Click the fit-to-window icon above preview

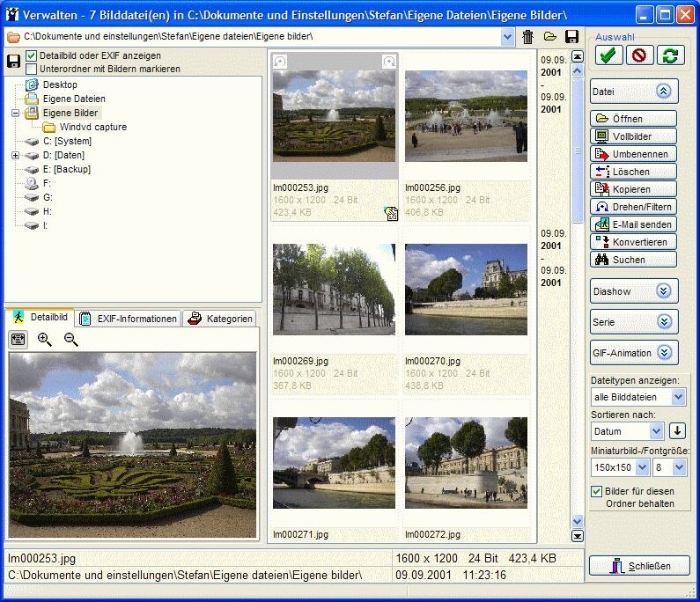coord(18,340)
